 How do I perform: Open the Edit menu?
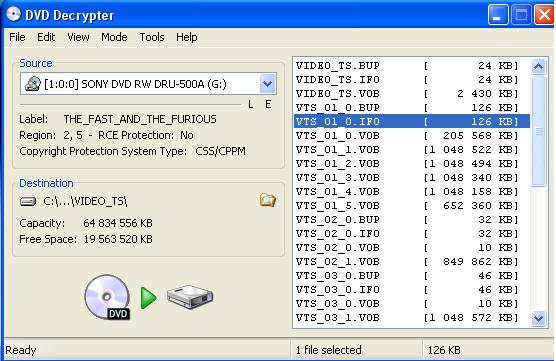pyautogui.click(x=46, y=37)
